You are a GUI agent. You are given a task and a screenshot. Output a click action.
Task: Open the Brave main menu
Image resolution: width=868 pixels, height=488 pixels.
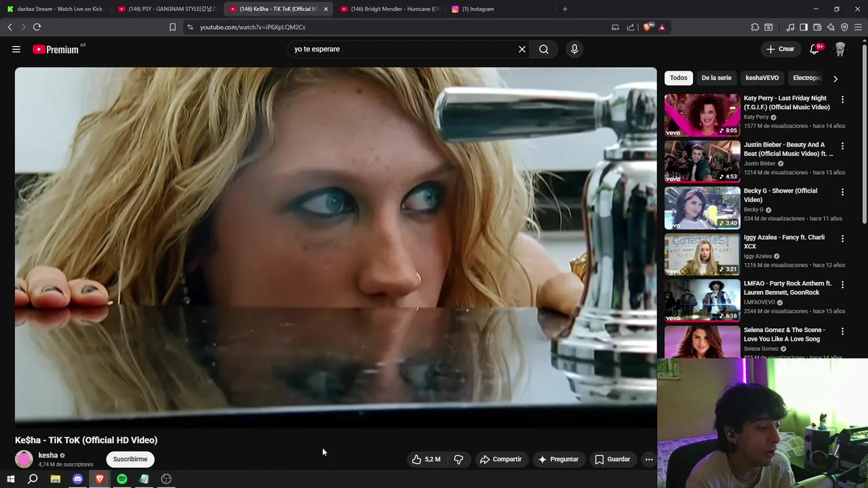(859, 27)
